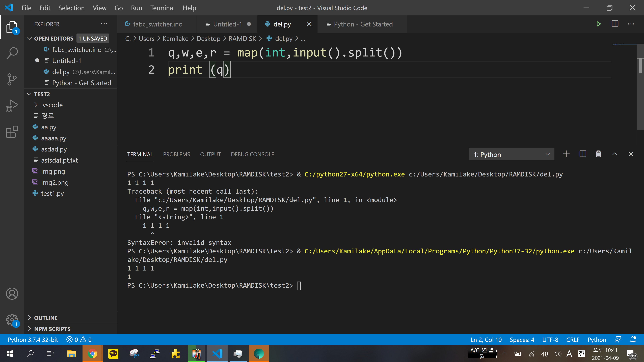Screen dimensions: 644x362
Task: Open the Source Control view
Action: [12, 79]
